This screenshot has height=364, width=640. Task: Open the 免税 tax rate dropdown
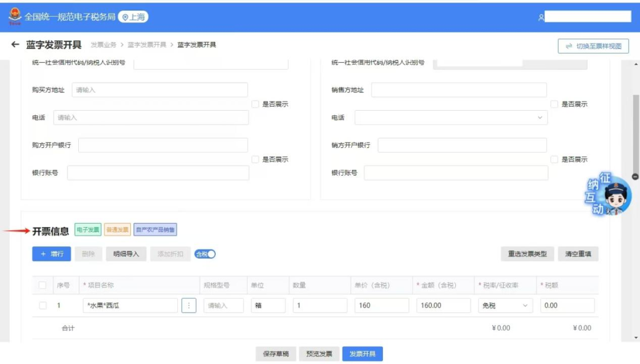coord(505,305)
